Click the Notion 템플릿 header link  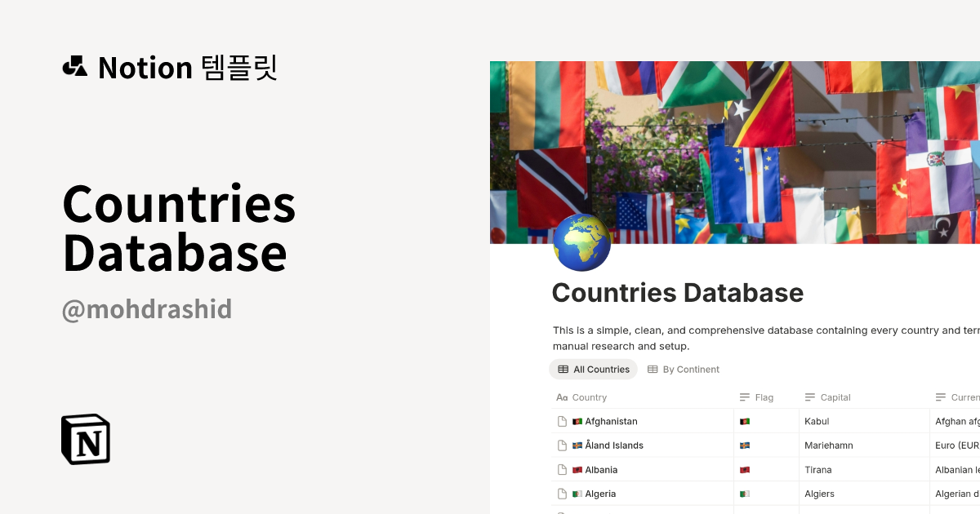coord(170,67)
